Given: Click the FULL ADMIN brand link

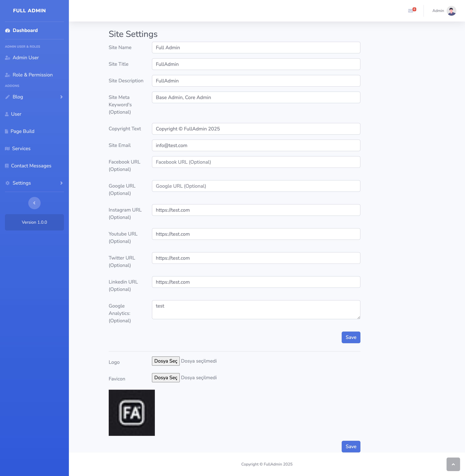Looking at the screenshot, I should tap(29, 10).
